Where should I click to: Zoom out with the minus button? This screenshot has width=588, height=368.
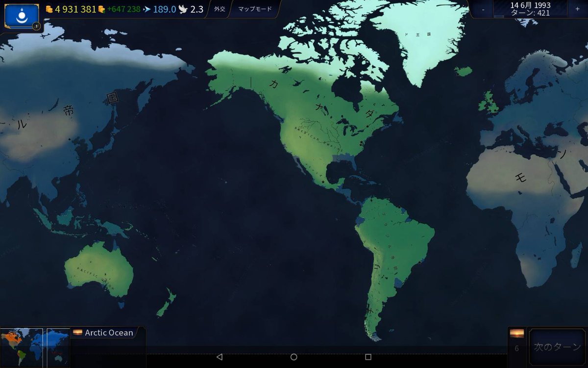(484, 9)
